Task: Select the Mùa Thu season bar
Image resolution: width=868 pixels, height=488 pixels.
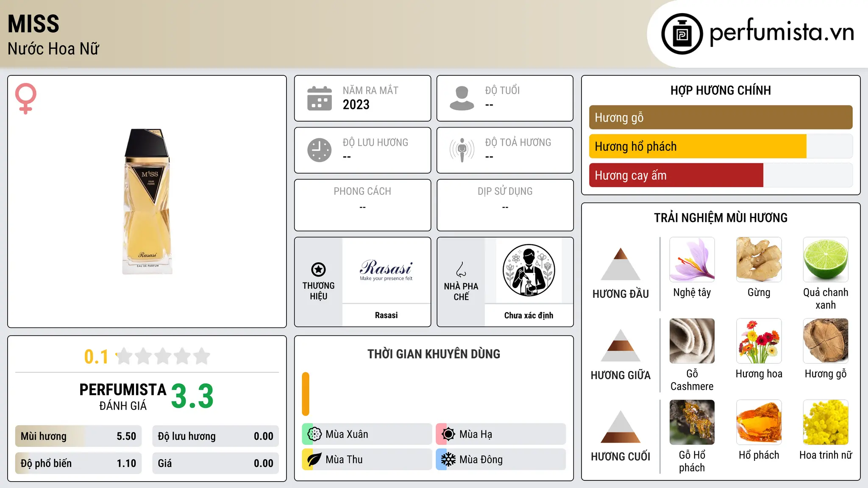Action: (367, 460)
